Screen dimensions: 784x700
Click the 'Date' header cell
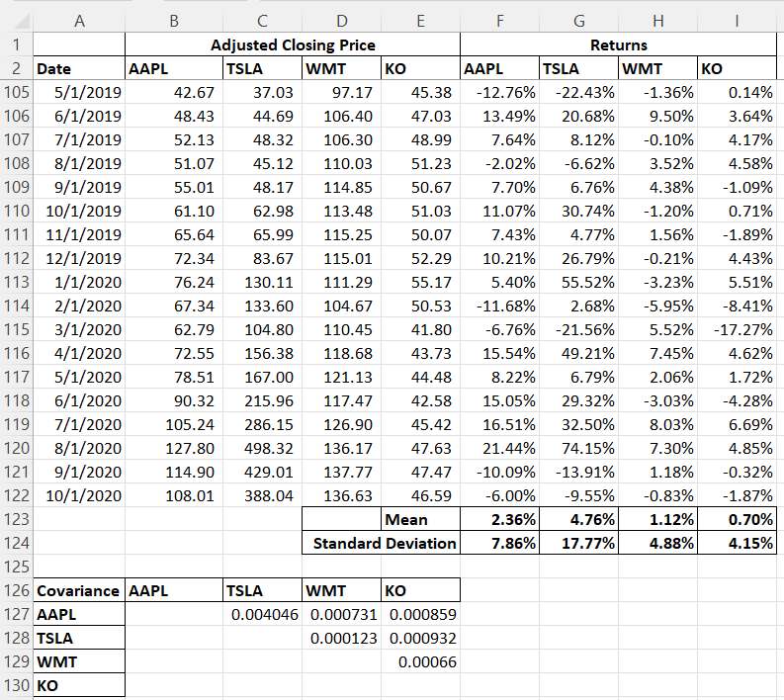pos(79,68)
